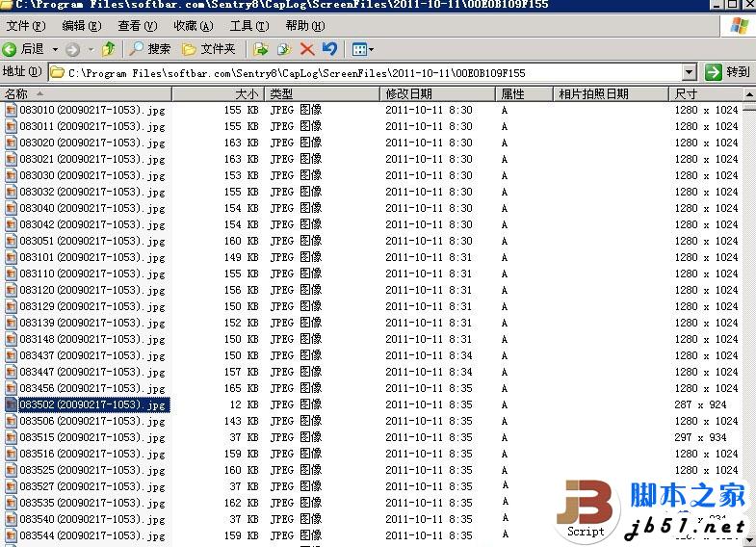
Task: Click the Back arrow icon
Action: [x=9, y=49]
